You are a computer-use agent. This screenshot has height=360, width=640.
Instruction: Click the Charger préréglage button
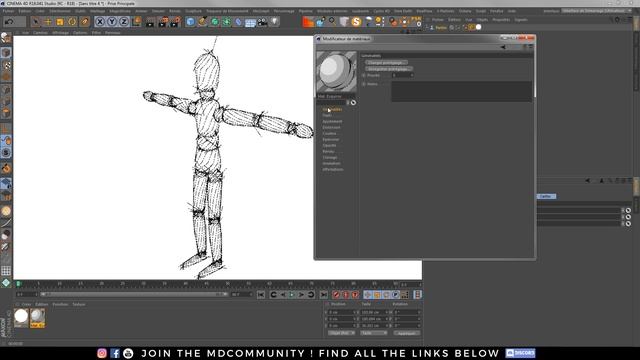pos(386,62)
